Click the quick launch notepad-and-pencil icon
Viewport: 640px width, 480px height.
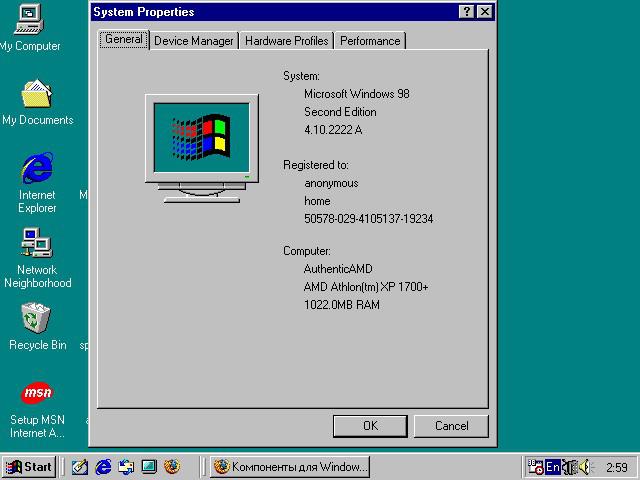coord(80,467)
